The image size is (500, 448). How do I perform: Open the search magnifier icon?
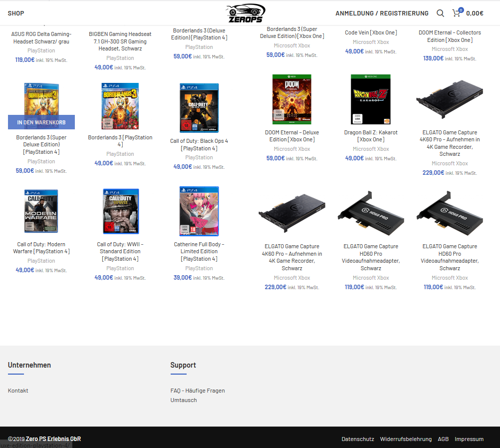440,13
